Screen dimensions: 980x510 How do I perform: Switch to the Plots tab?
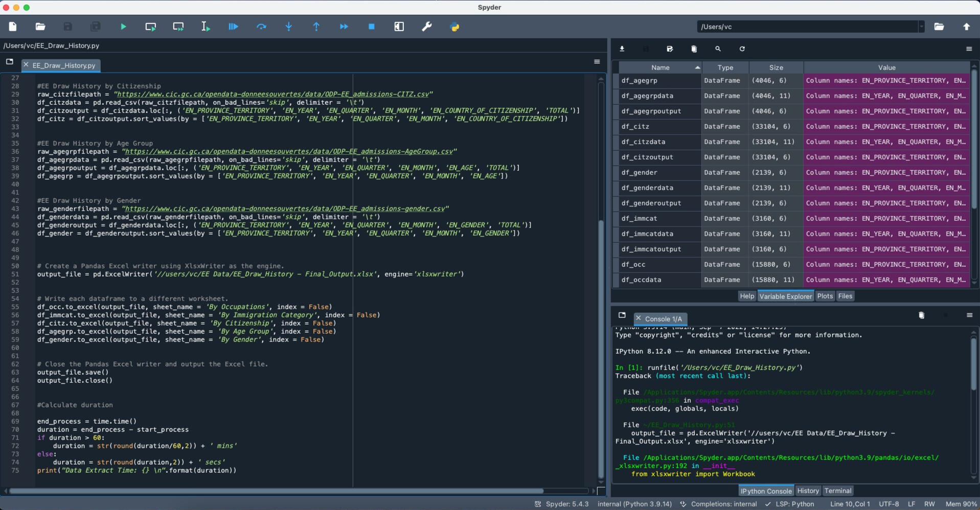tap(825, 296)
